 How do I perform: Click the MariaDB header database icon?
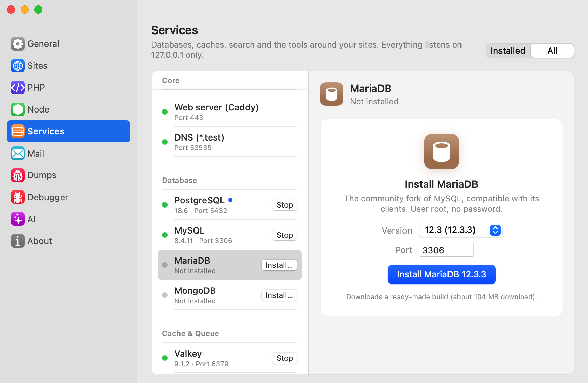point(332,94)
